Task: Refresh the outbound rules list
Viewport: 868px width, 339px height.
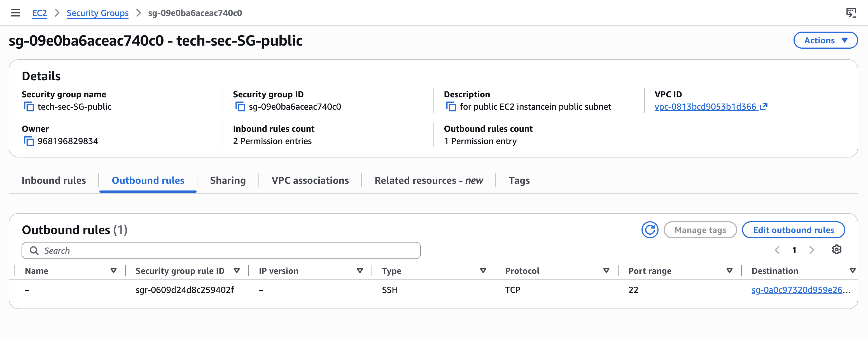Action: 650,230
